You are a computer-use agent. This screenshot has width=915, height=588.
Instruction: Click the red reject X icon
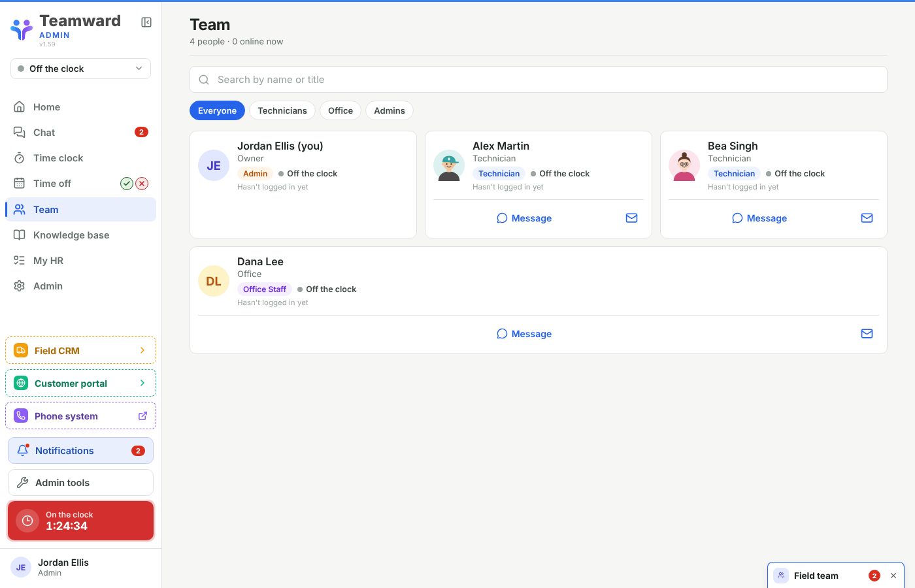(142, 184)
